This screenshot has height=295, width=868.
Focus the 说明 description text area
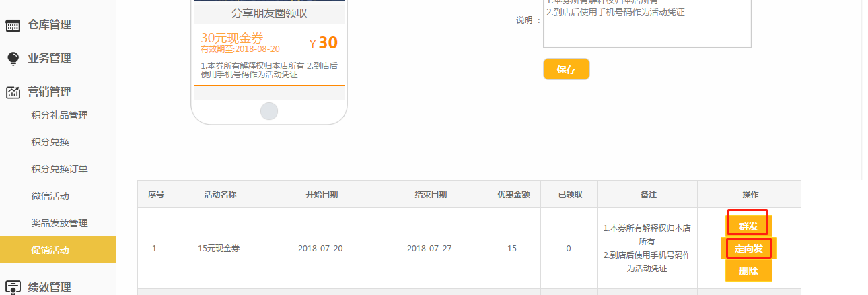click(647, 27)
